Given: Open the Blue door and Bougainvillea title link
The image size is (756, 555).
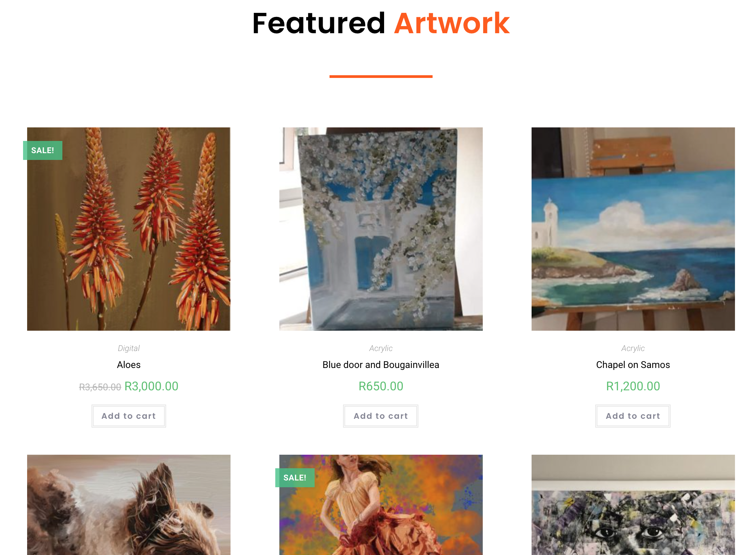Looking at the screenshot, I should [x=381, y=365].
